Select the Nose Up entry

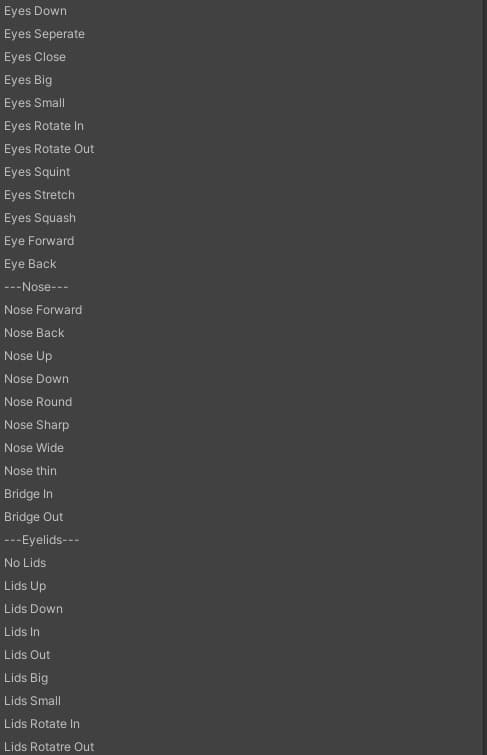28,356
